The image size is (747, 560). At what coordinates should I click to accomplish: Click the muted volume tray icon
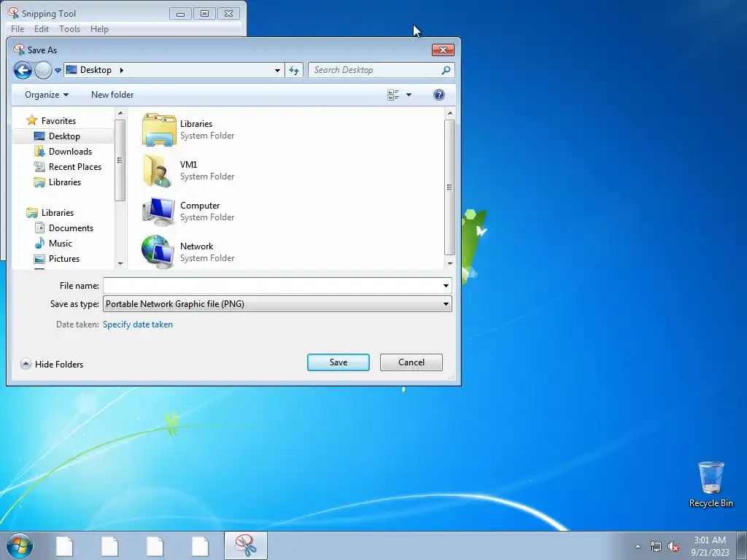673,546
